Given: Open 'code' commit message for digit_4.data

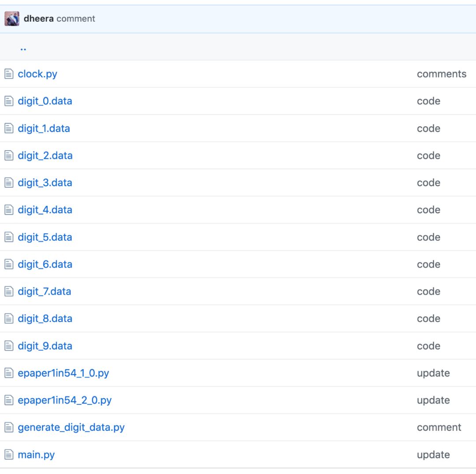Looking at the screenshot, I should click(x=428, y=210).
